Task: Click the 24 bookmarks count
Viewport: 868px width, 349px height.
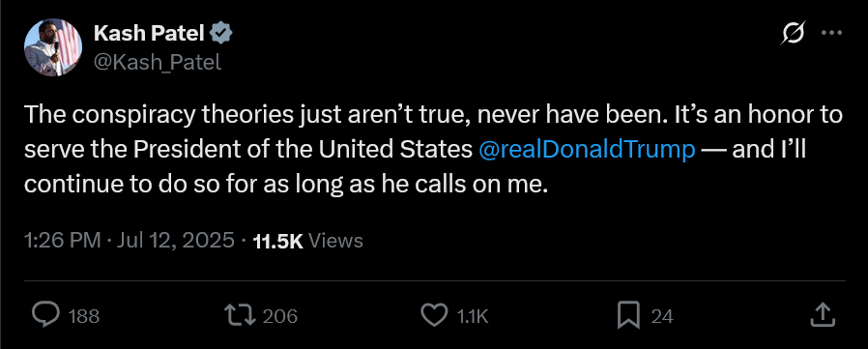Action: [x=662, y=316]
